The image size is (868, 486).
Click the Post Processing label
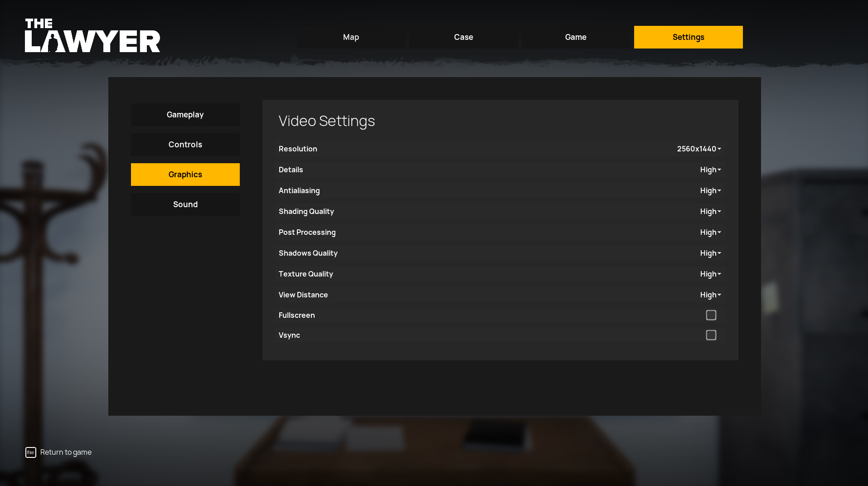pos(307,233)
